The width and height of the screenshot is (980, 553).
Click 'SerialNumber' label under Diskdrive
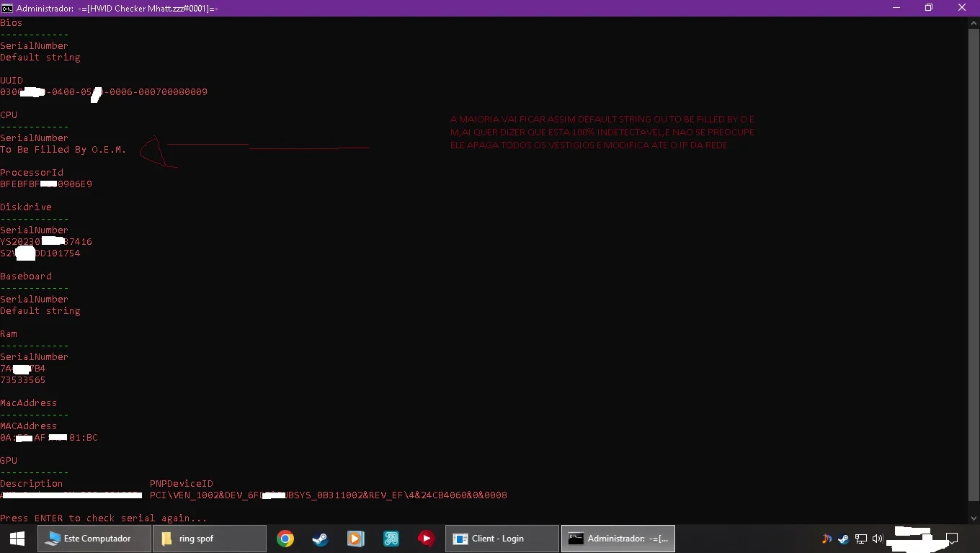pos(35,230)
